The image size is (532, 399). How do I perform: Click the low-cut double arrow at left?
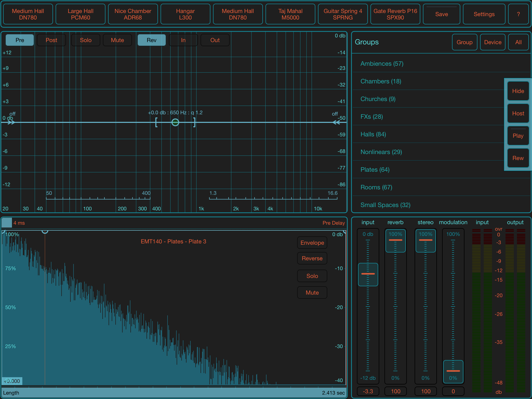(11, 122)
